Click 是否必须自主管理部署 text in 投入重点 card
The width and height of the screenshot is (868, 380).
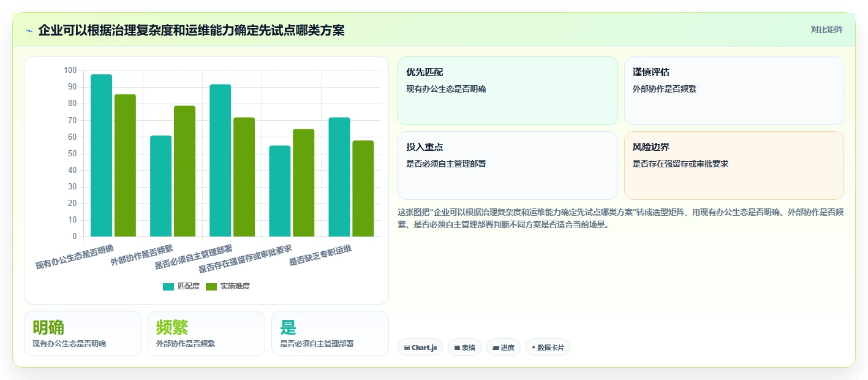pos(446,164)
